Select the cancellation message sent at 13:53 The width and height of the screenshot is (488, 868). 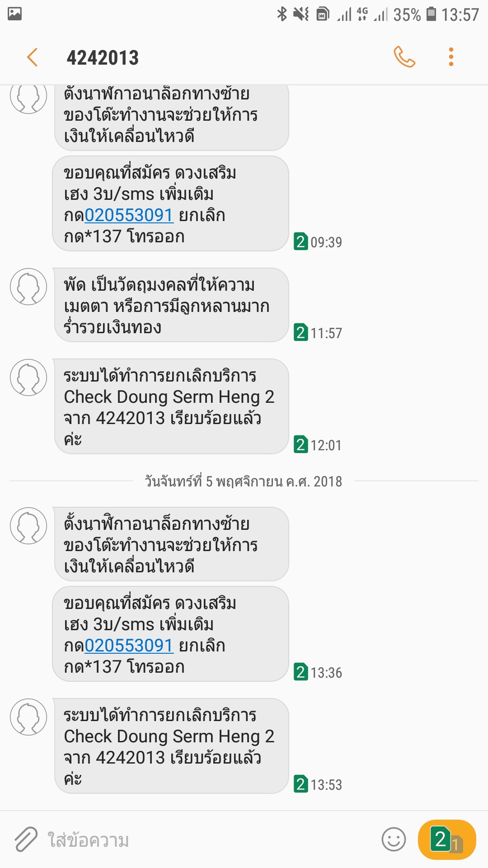click(x=171, y=746)
